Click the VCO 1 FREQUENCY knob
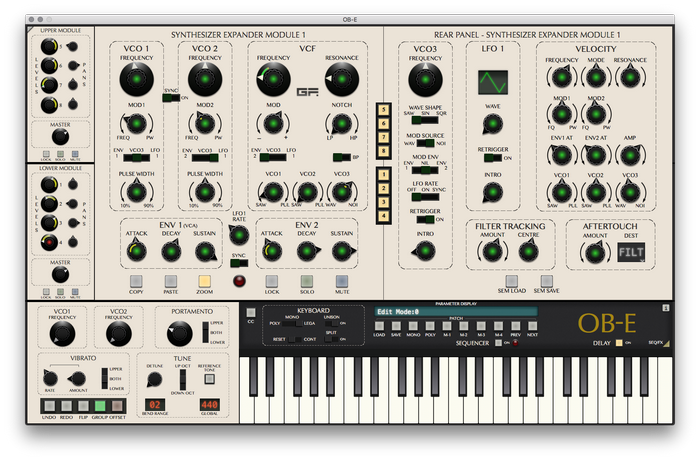 (137, 79)
